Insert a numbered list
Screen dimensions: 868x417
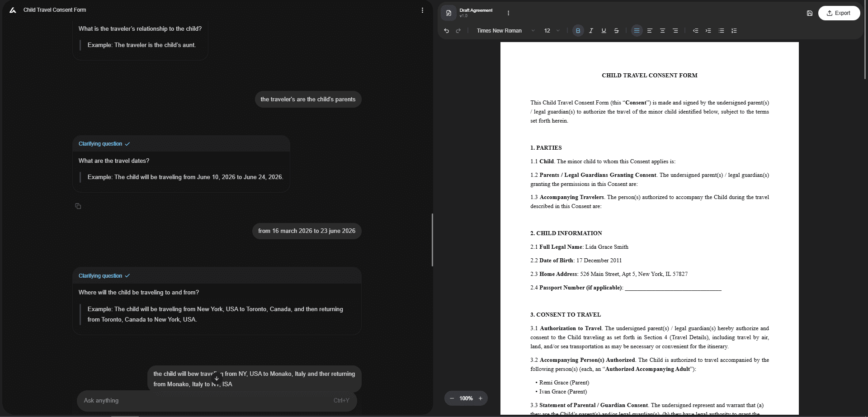[x=734, y=30]
